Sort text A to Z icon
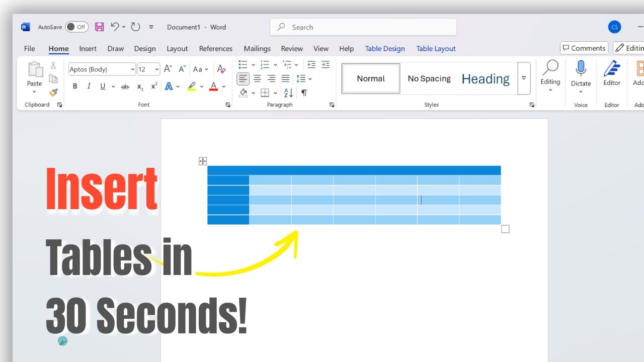 (x=288, y=93)
